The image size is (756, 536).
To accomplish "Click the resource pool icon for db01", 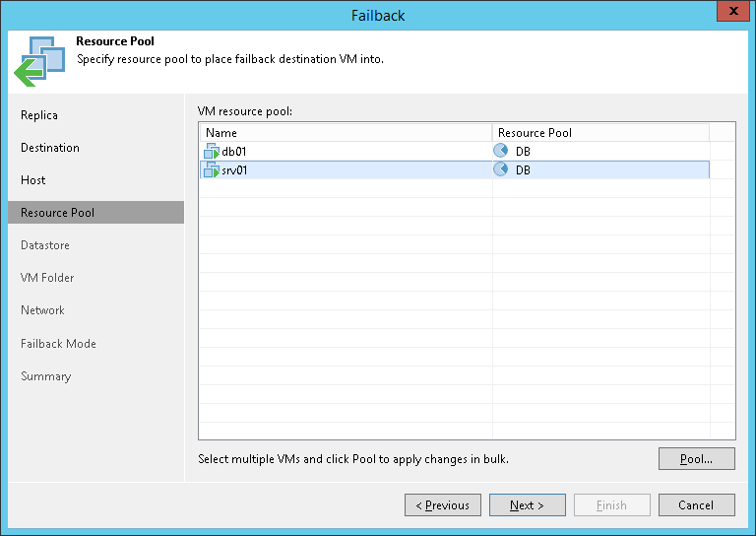I will pos(500,152).
